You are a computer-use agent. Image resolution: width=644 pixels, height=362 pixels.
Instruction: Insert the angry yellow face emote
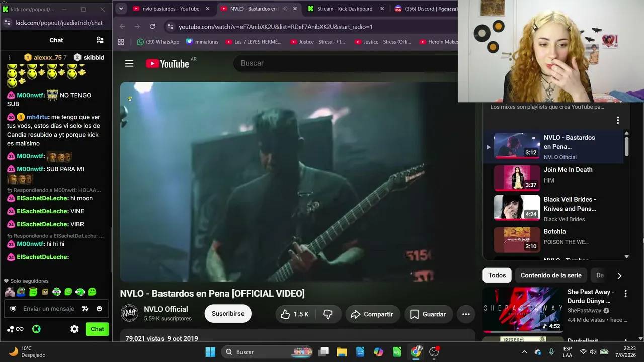(x=45, y=292)
